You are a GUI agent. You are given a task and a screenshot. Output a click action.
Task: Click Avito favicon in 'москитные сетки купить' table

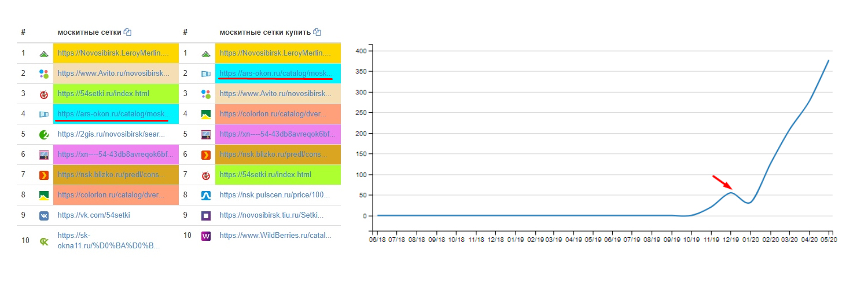click(x=206, y=94)
